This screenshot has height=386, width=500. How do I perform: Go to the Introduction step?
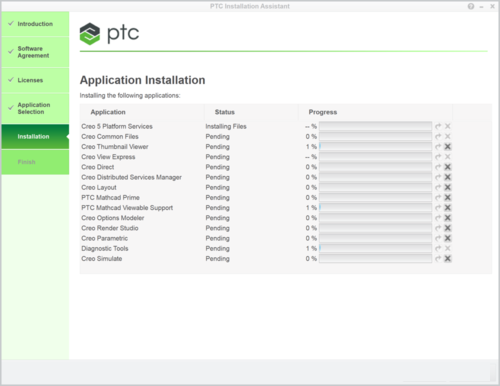click(x=35, y=24)
